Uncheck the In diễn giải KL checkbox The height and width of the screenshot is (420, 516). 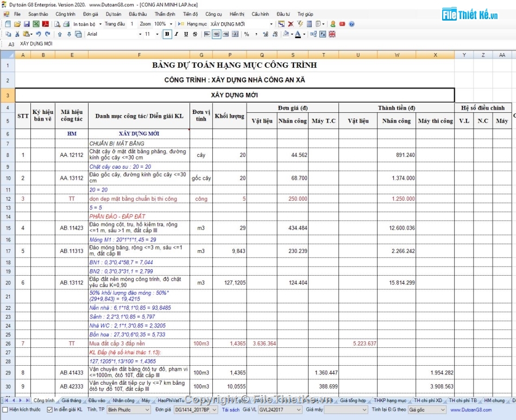pos(49,410)
